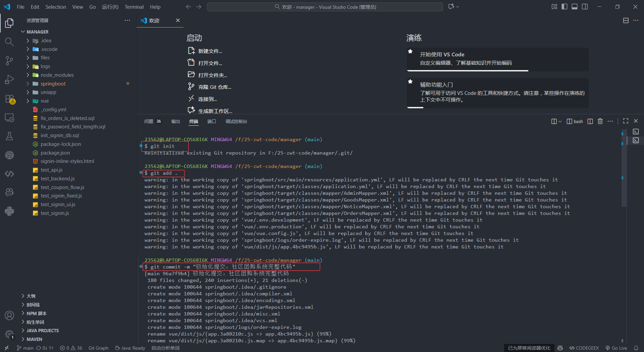Navigate back with the left arrow

[x=189, y=7]
